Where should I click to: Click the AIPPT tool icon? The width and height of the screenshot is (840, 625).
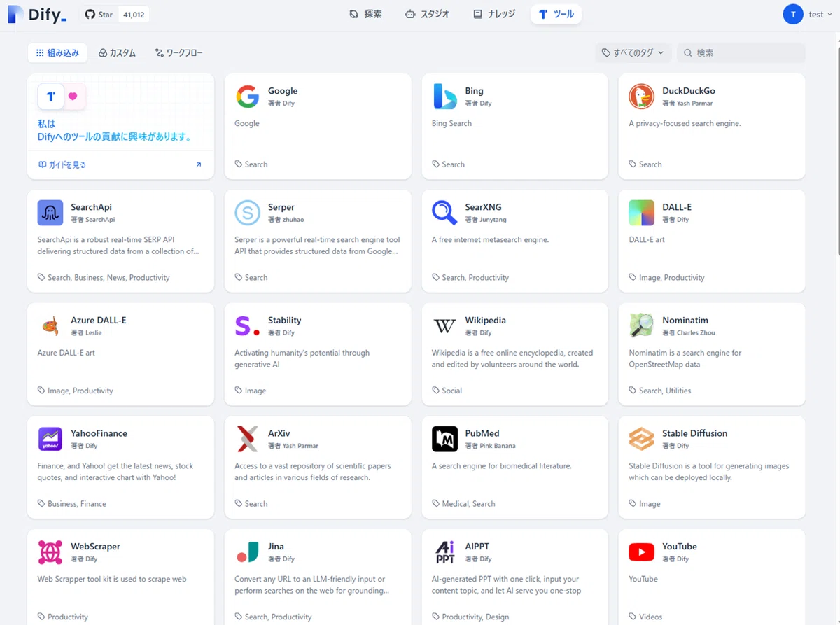point(444,552)
